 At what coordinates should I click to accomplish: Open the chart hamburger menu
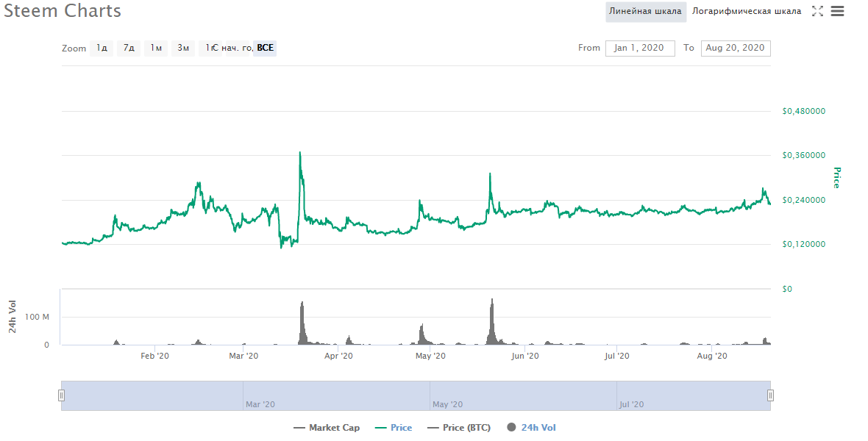coord(838,11)
